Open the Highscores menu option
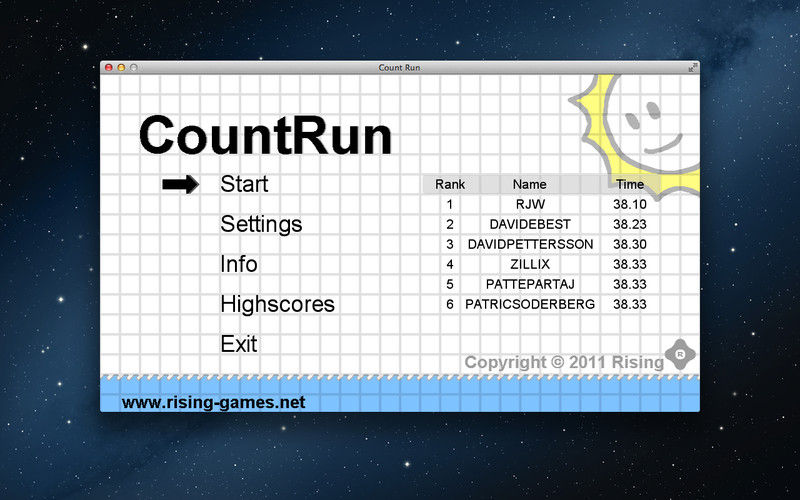The image size is (800, 500). [278, 304]
